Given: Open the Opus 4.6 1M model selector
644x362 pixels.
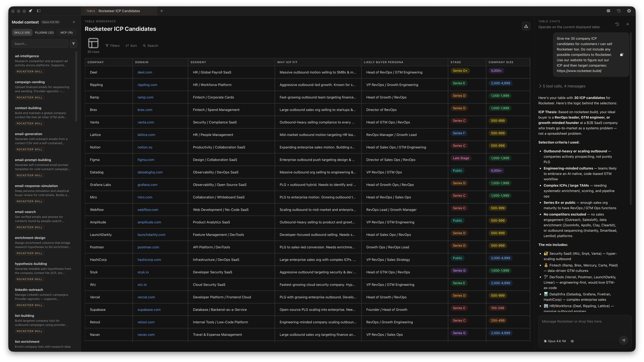Looking at the screenshot, I should (555, 341).
